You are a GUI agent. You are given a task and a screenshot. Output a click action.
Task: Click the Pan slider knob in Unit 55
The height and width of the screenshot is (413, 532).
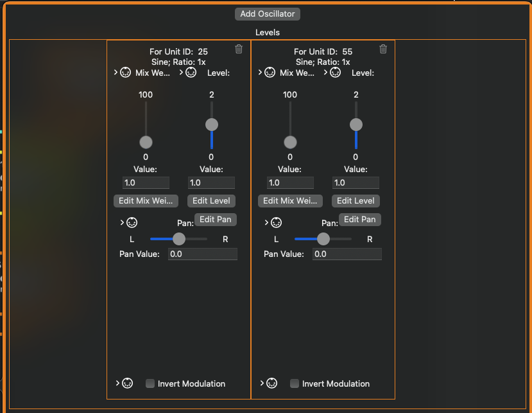tap(323, 239)
